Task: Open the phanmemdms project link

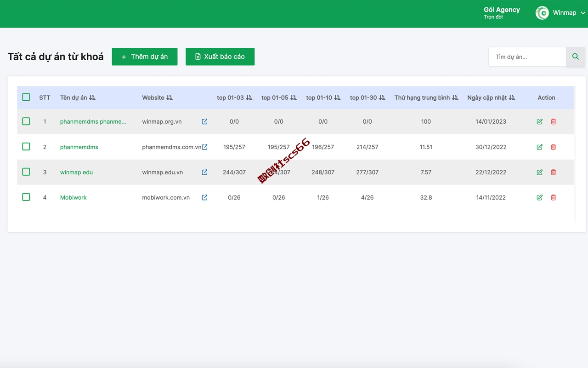Action: coord(79,147)
